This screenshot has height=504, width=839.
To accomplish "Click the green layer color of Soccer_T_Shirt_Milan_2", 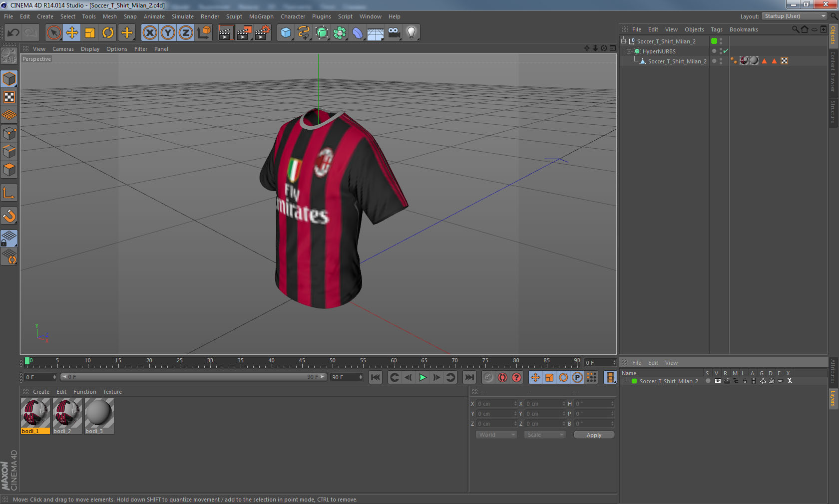I will click(714, 41).
